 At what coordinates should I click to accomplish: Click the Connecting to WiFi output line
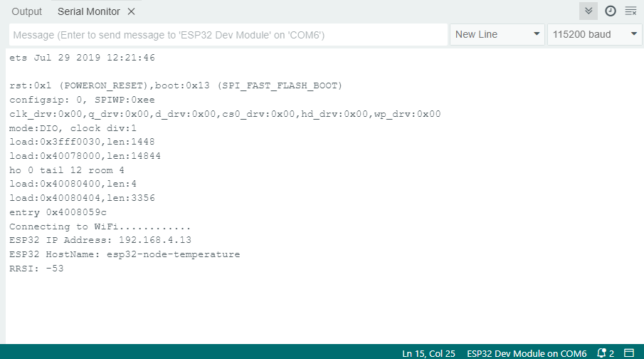pos(100,227)
